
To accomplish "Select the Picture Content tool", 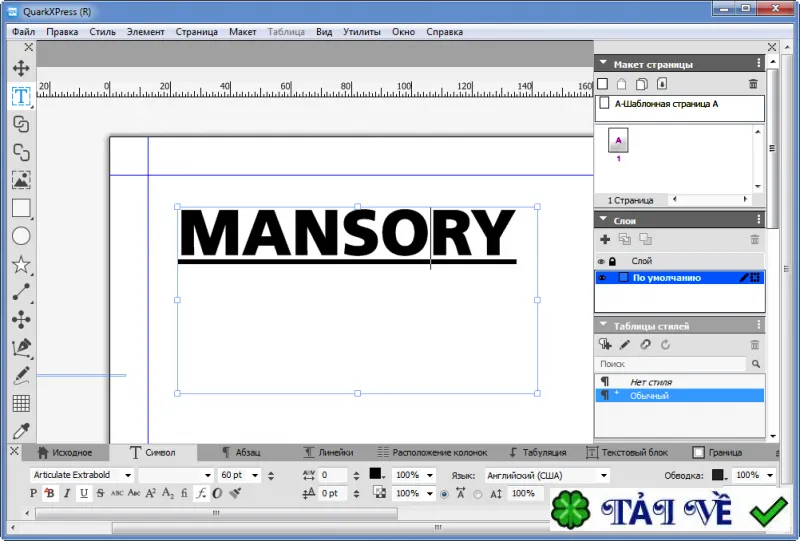I will 21,180.
